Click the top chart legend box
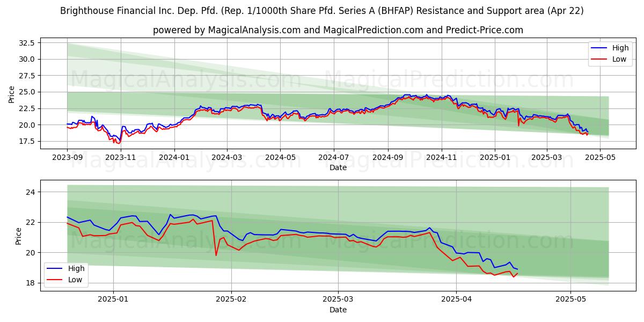 tap(610, 54)
